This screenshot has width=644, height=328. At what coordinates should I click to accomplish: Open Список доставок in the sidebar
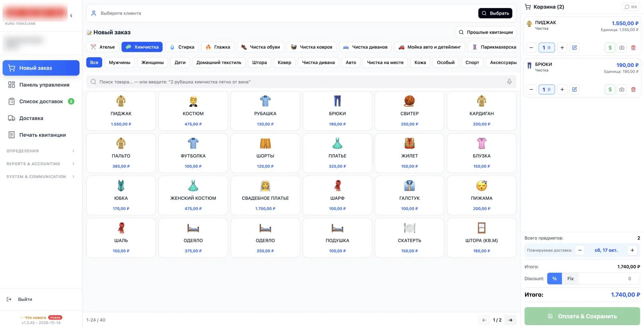41,102
